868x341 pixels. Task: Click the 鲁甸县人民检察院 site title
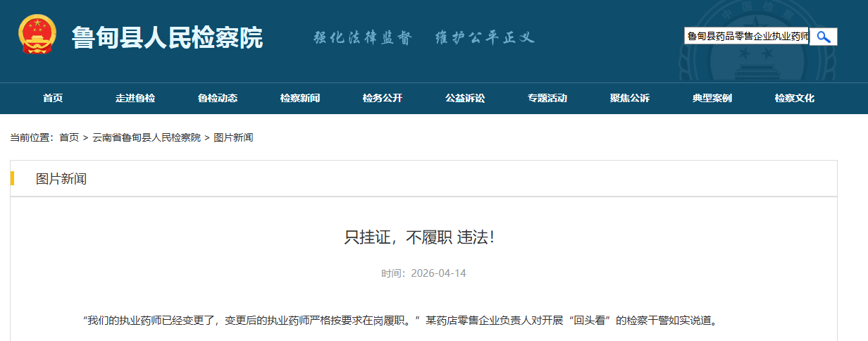pos(167,37)
